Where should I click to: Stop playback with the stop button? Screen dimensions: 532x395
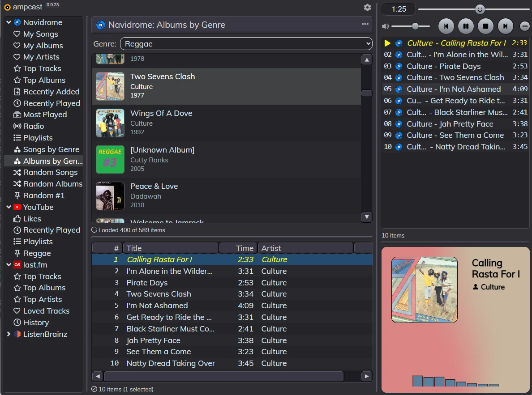pos(485,26)
